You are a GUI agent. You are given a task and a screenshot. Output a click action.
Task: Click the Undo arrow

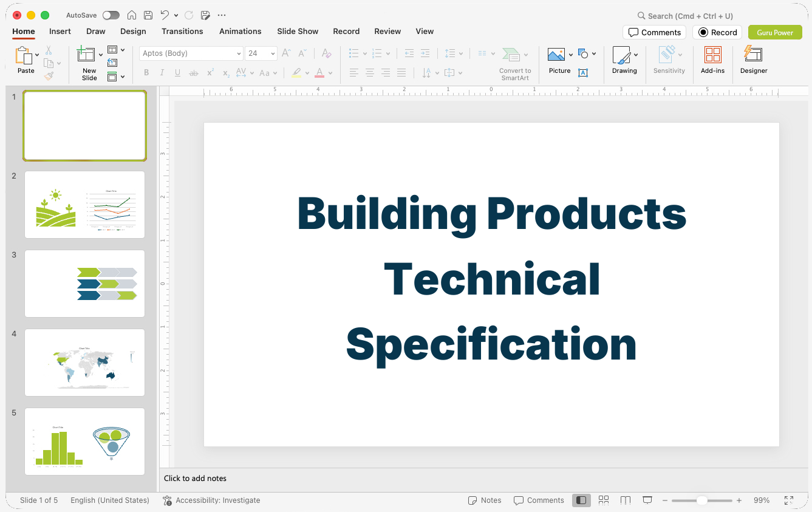[x=165, y=15]
